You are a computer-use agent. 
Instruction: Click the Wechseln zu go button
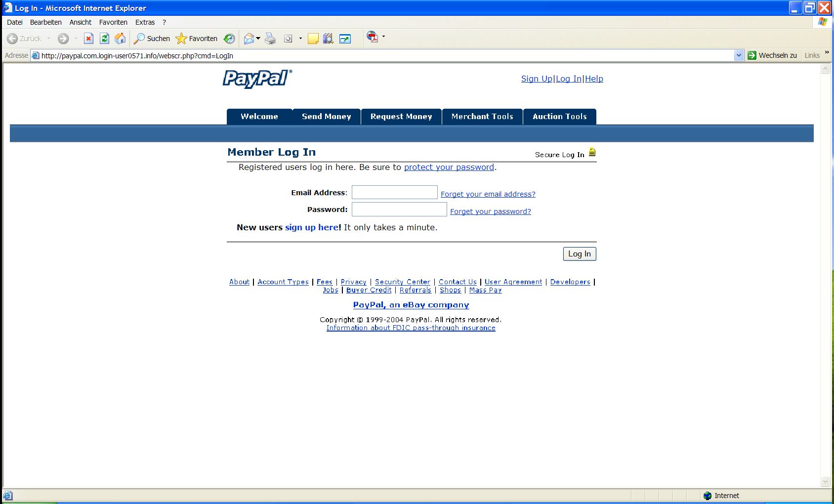click(772, 55)
